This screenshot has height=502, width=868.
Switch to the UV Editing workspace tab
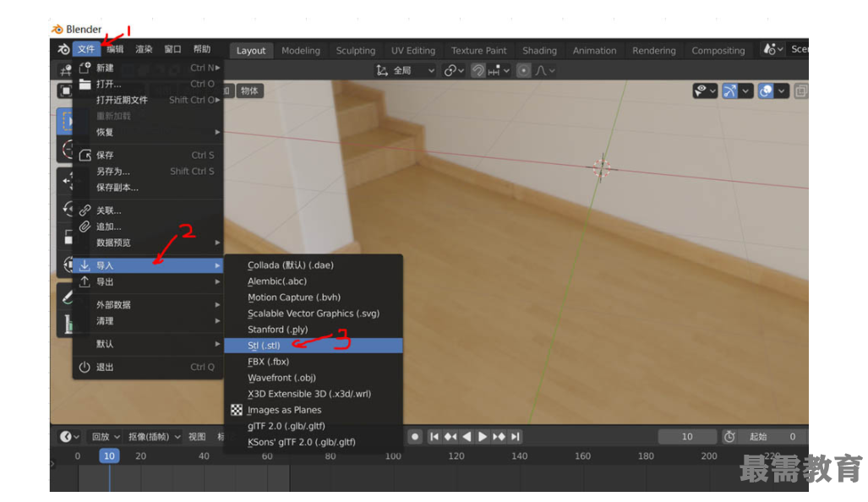tap(413, 51)
